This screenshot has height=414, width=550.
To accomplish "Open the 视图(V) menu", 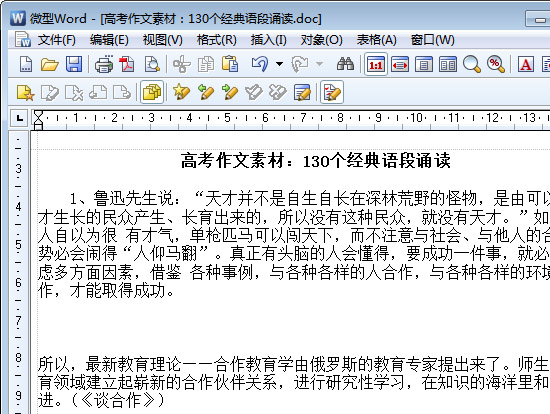I will click(163, 40).
